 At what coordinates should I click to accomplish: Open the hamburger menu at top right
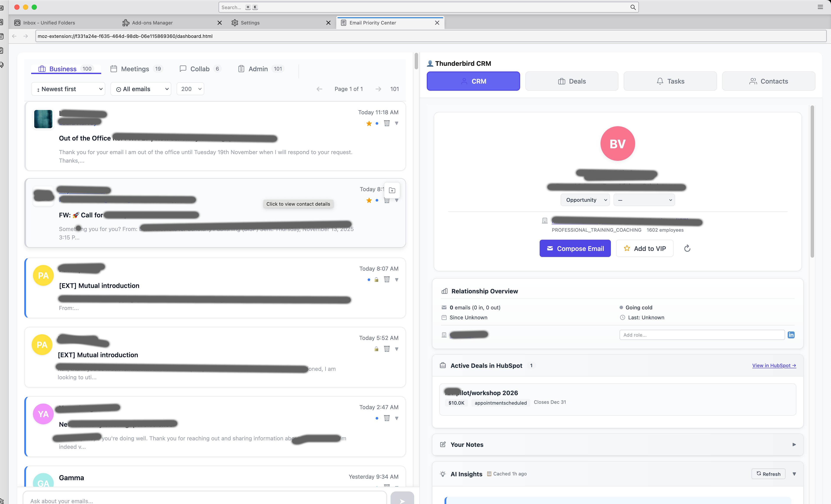click(820, 7)
